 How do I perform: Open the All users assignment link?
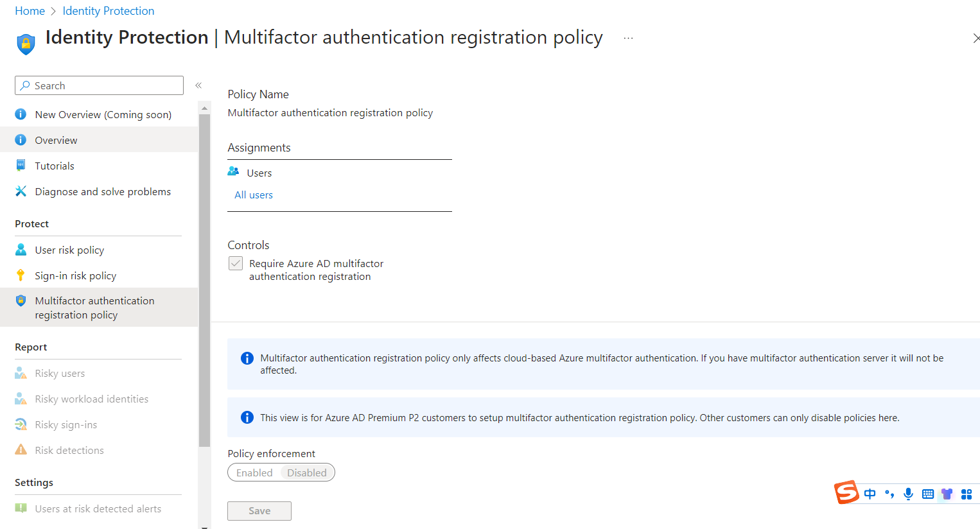pyautogui.click(x=254, y=195)
